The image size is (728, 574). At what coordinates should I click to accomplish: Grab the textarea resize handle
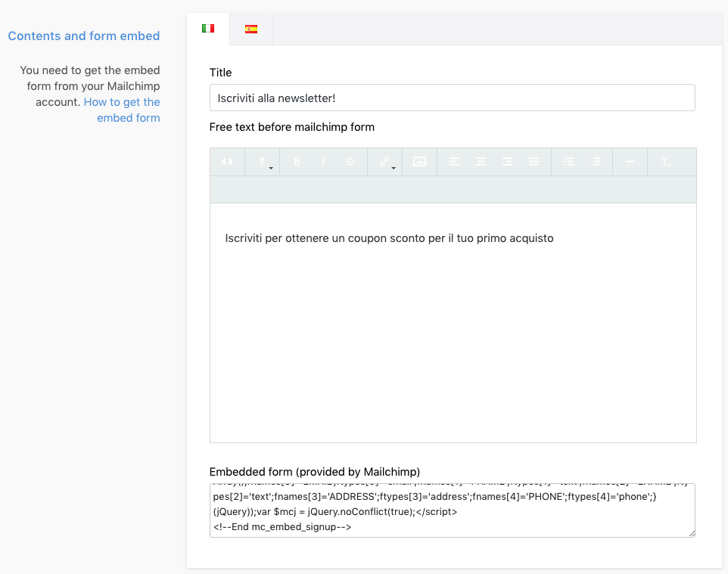pos(692,534)
